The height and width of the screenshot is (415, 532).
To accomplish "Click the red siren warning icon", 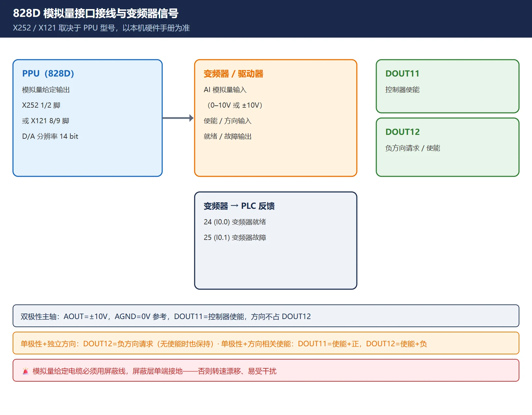I will pyautogui.click(x=26, y=371).
